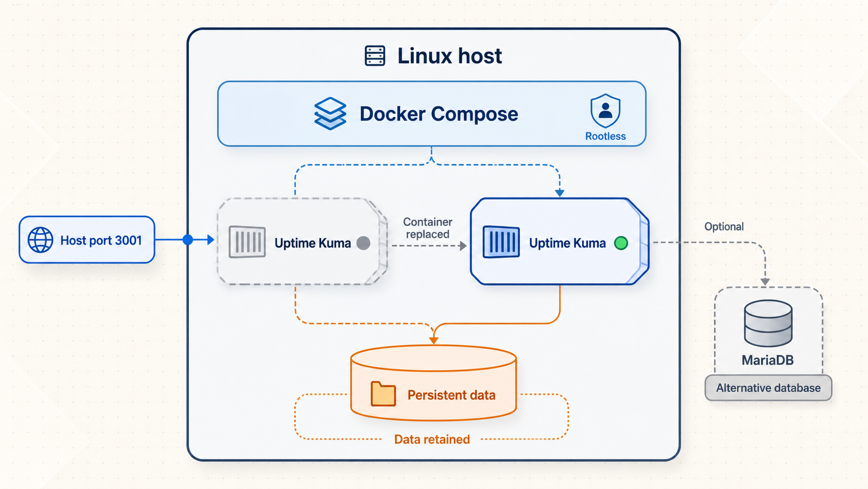Viewport: 868px width, 489px height.
Task: Click the gray container icon of old Uptime Kuma
Action: tap(247, 242)
